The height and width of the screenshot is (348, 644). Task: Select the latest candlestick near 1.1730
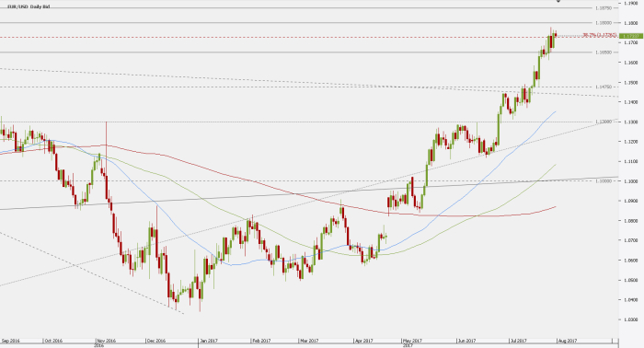[556, 34]
